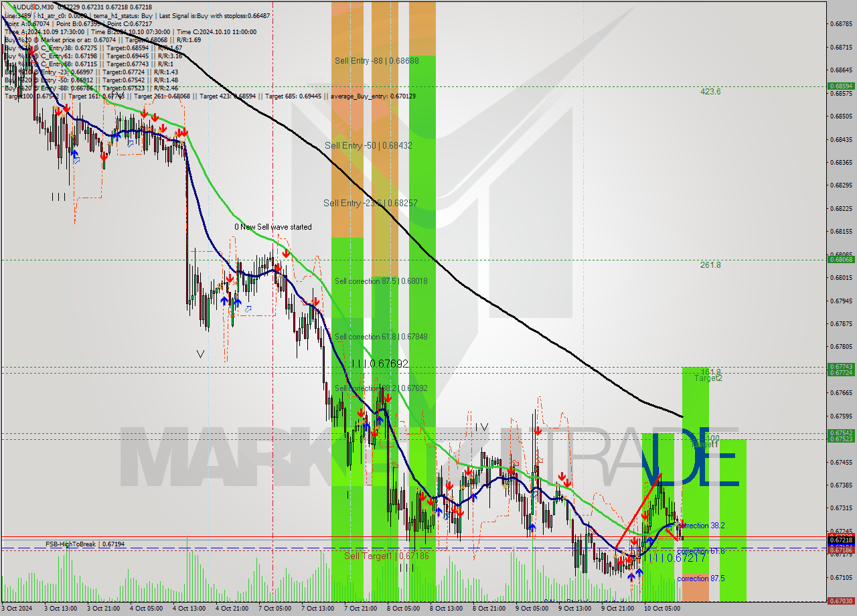Screen dimensions: 857x616
Task: Click the '0 New Sell wave started' annotation
Action: [273, 227]
